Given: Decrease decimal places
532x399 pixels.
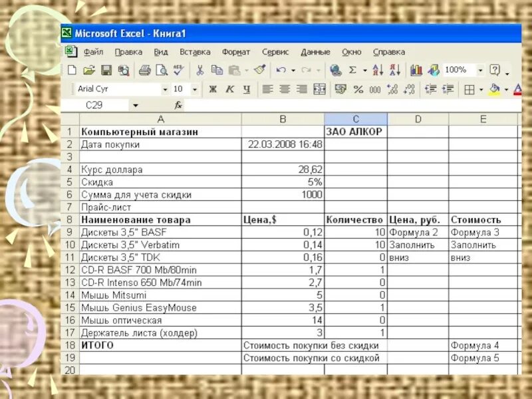Looking at the screenshot, I should [x=409, y=89].
